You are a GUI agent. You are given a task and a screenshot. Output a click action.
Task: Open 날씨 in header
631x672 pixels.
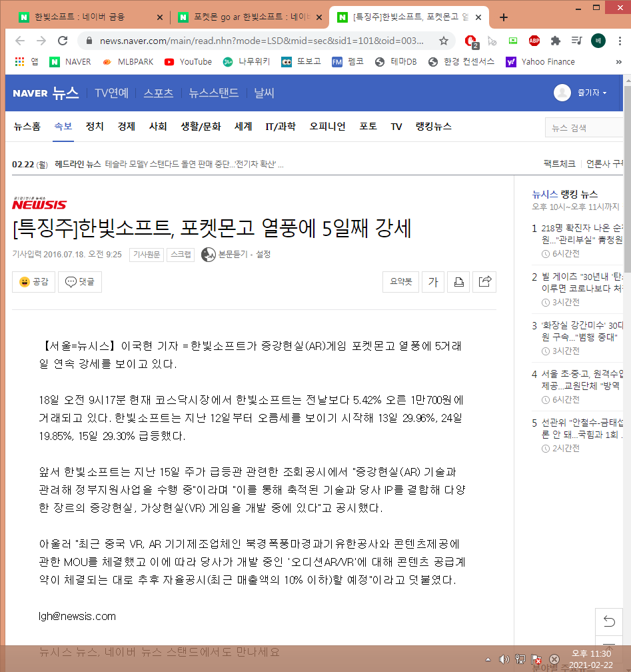tap(264, 93)
